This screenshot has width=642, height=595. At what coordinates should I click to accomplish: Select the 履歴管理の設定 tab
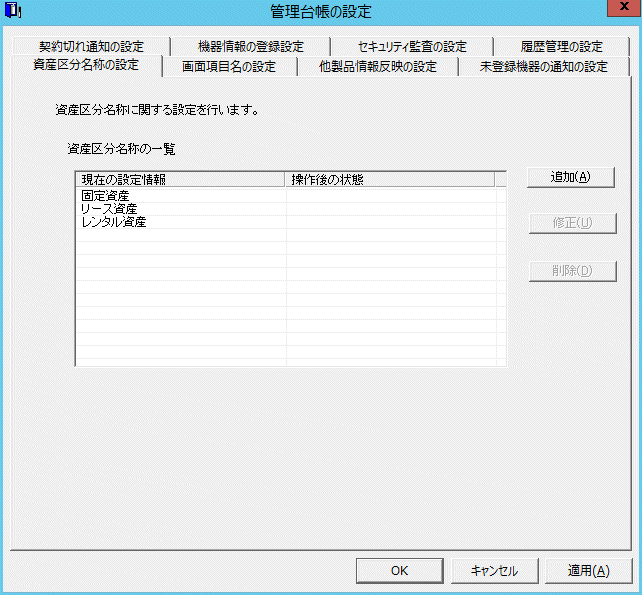561,46
